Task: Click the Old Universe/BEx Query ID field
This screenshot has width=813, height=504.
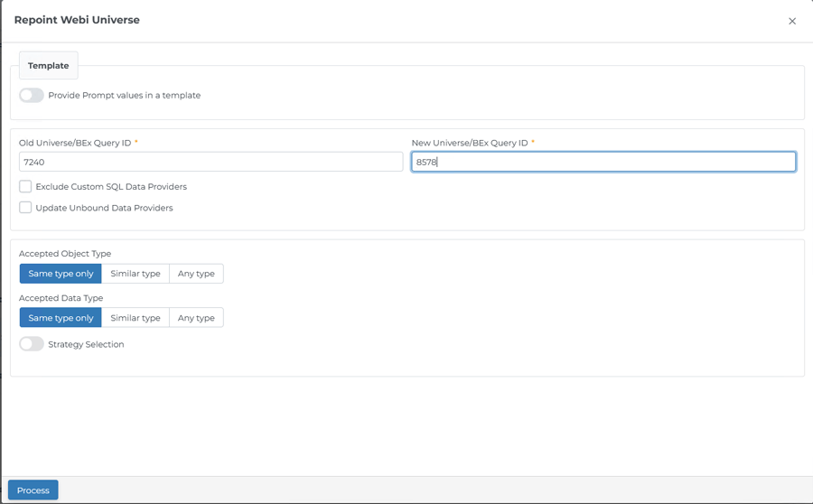Action: (211, 162)
